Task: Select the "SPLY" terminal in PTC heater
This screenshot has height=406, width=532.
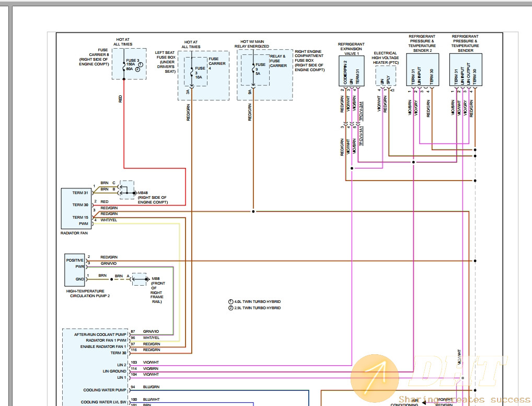Action: pos(388,80)
